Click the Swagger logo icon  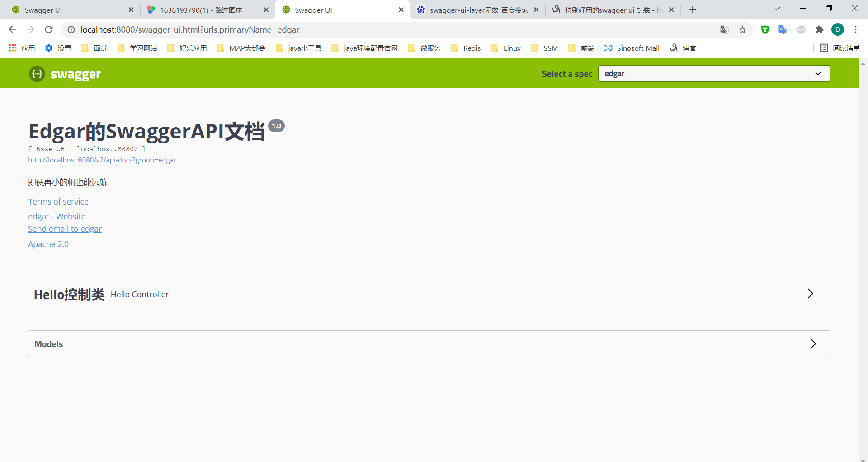click(x=37, y=74)
